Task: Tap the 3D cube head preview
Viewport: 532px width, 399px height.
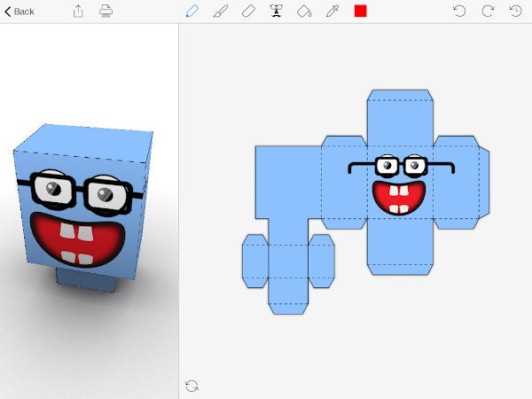Action: pyautogui.click(x=82, y=202)
